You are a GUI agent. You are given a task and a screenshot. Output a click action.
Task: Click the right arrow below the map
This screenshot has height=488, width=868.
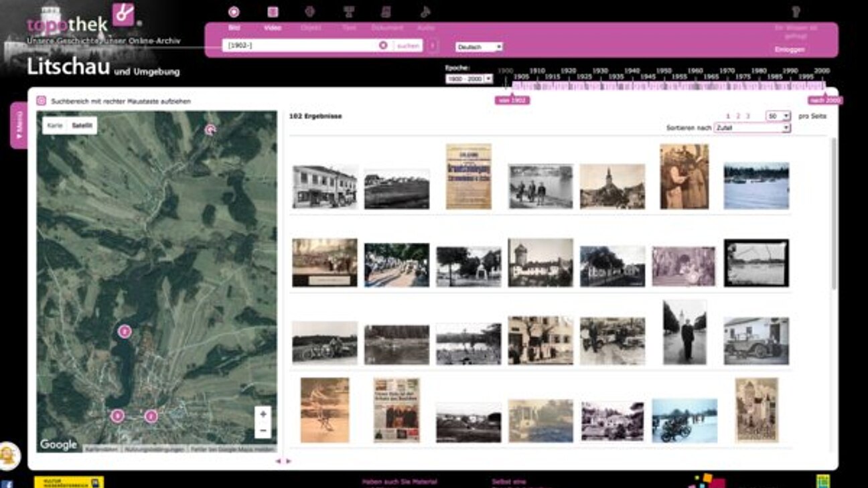(x=289, y=461)
